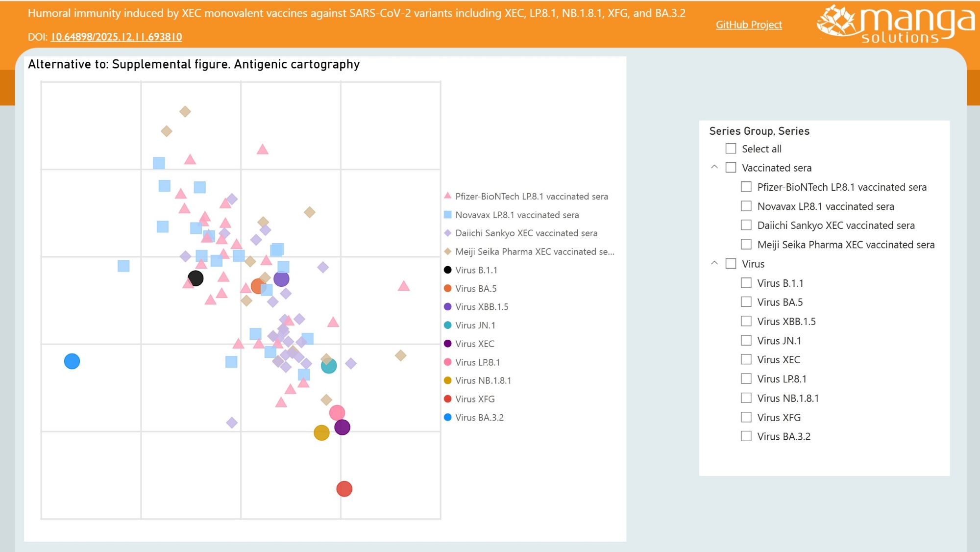Click the blue Virus BA.3.2 circle on chart
This screenshot has height=552, width=980.
coord(72,361)
